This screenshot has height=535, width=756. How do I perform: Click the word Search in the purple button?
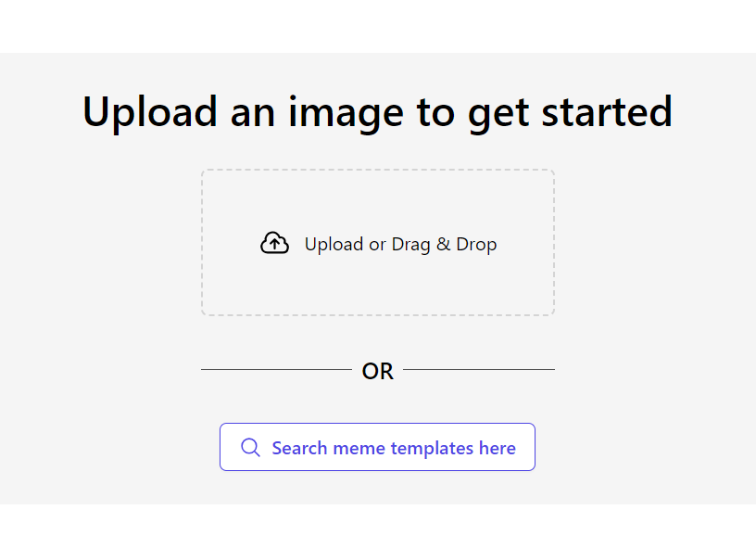tap(299, 448)
